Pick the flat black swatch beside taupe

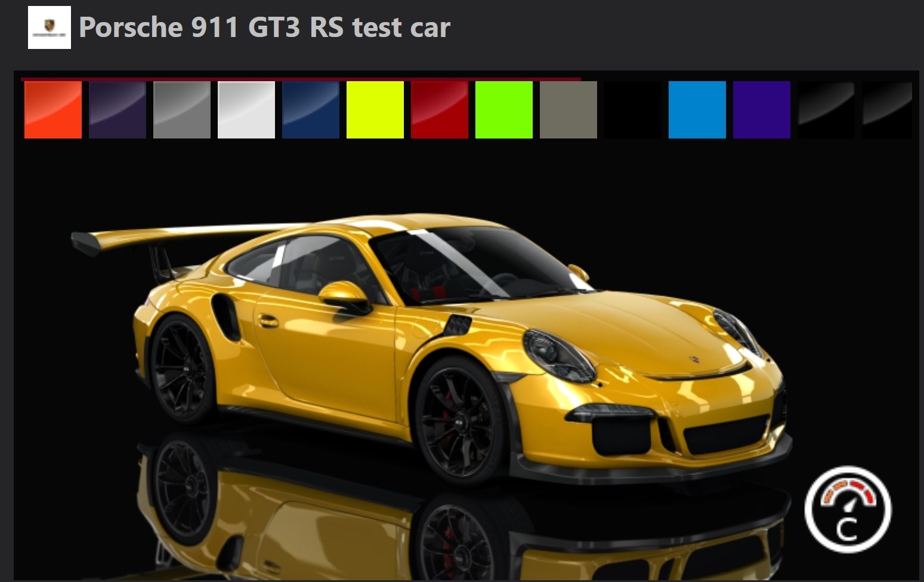pyautogui.click(x=633, y=110)
